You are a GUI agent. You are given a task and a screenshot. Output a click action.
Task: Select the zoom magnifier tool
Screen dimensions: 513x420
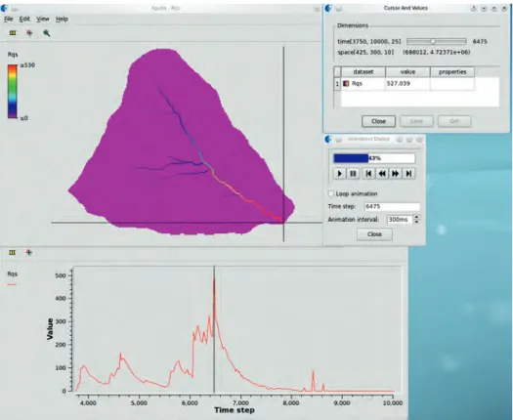click(47, 33)
